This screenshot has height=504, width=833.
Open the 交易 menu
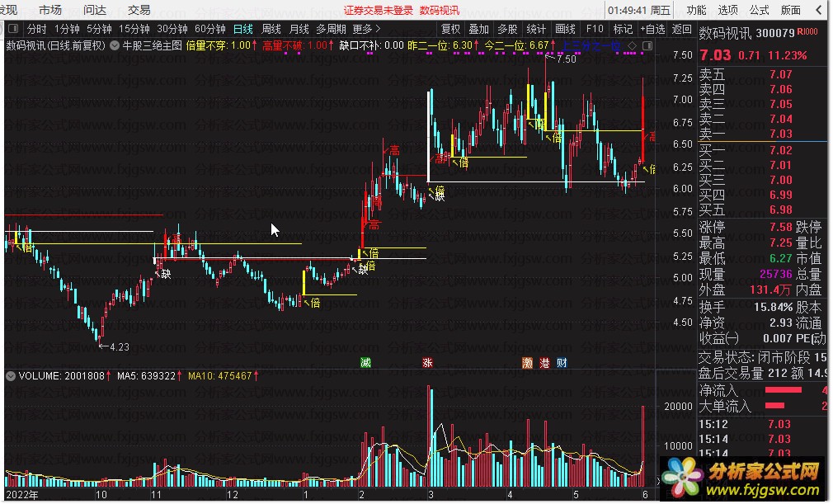(139, 10)
